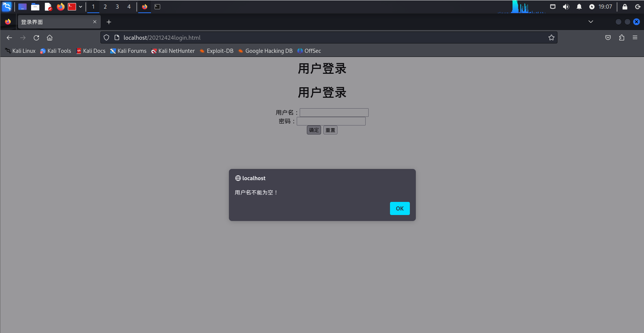This screenshot has width=644, height=333.
Task: Select the 登录界面 browser tab
Action: [59, 22]
